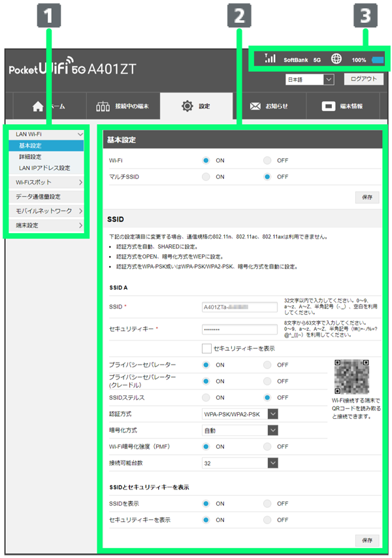Click the globe internet status icon
Viewport: 392px width, 558px height.
[336, 59]
